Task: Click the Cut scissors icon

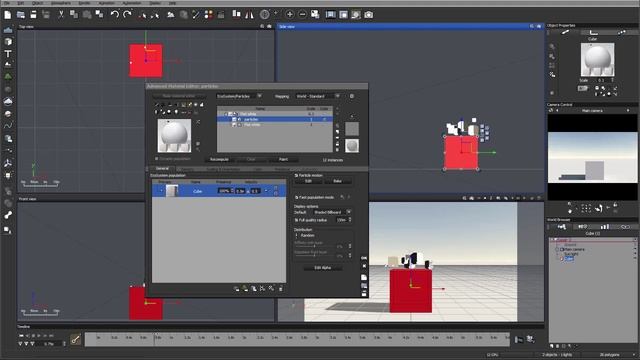Action: (61, 15)
